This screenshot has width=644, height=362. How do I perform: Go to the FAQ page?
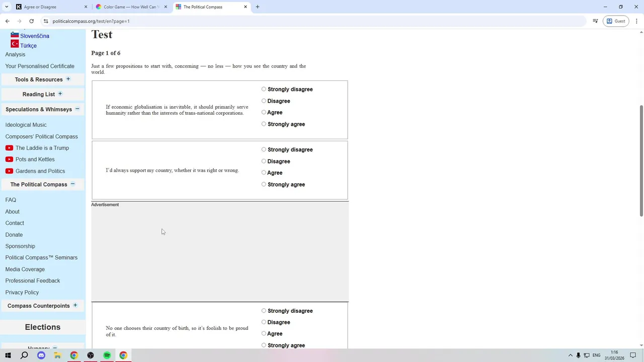click(x=11, y=200)
